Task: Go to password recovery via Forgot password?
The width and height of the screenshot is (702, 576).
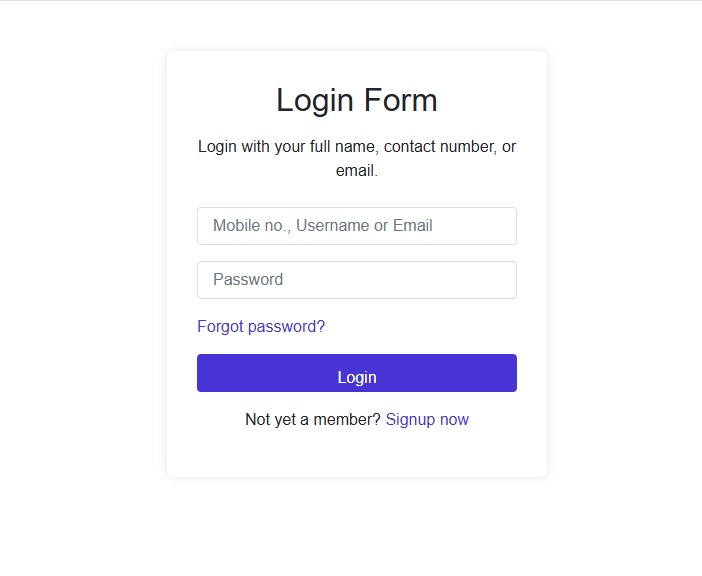Action: tap(261, 327)
